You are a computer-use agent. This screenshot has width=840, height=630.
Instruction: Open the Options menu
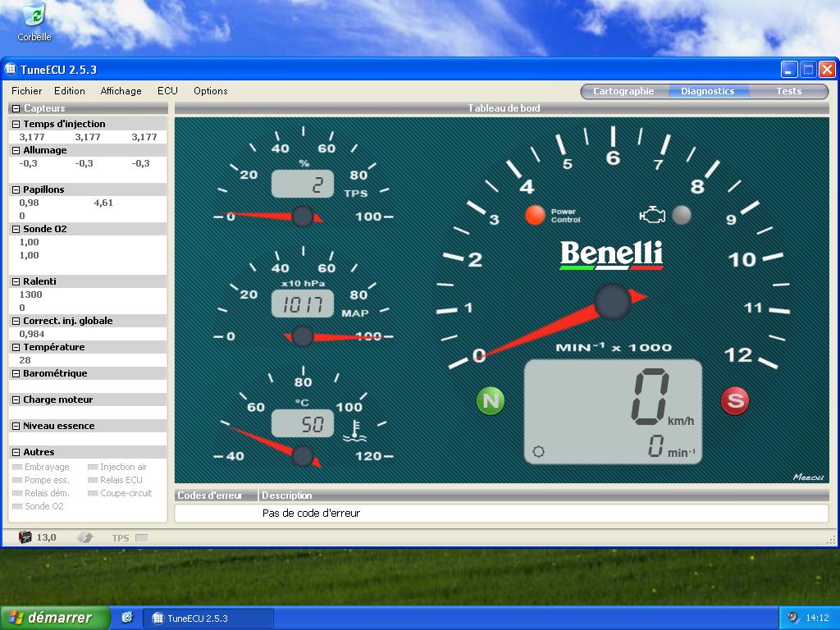[211, 91]
